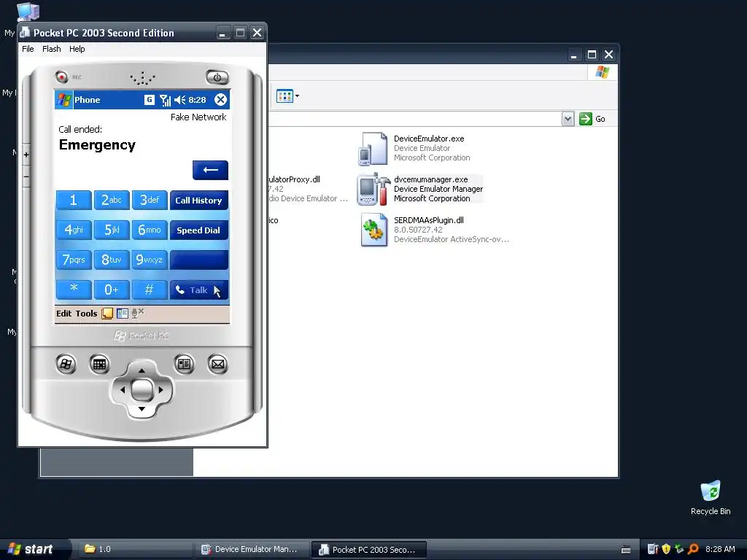This screenshot has height=560, width=747.
Task: Click the "Emergency" call ended text
Action: point(97,145)
